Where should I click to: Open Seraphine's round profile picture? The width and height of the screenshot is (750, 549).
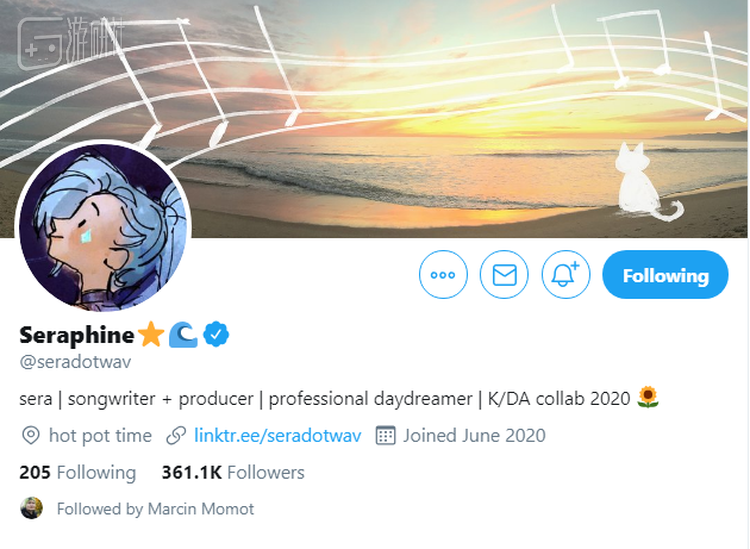[103, 226]
